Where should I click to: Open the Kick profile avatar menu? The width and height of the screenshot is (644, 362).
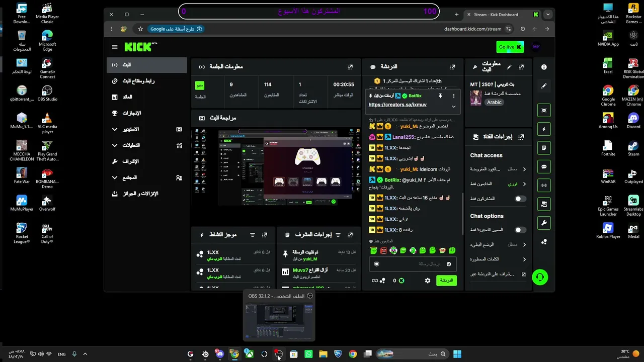pyautogui.click(x=536, y=47)
